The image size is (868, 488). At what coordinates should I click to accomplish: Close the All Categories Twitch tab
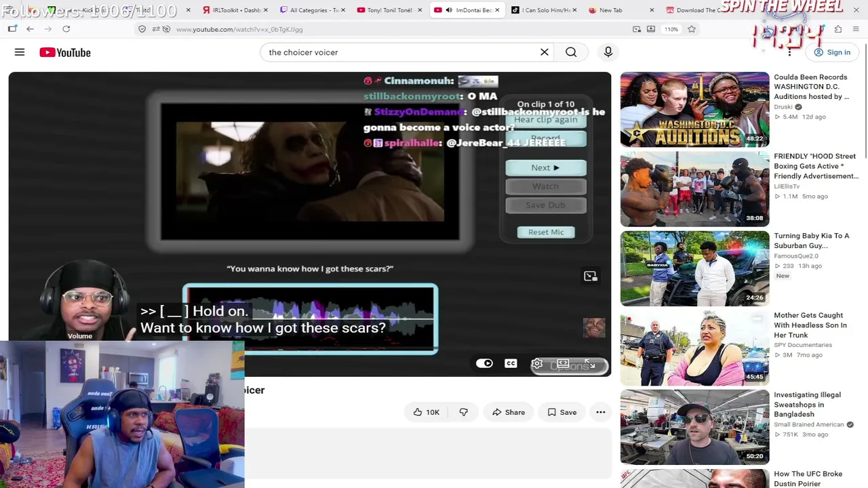coord(342,10)
